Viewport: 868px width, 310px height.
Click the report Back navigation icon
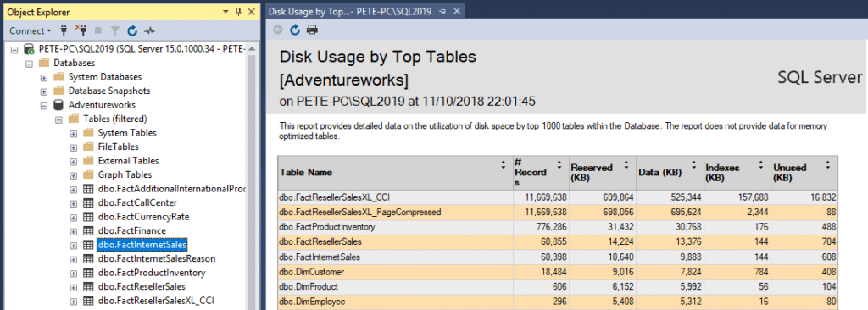(x=278, y=30)
